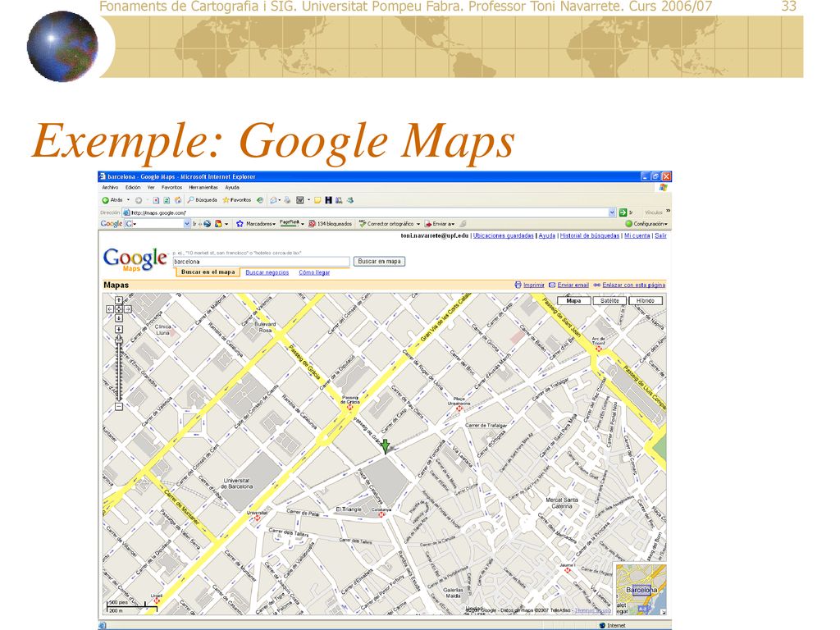Zoom out with the minus button

[119, 407]
